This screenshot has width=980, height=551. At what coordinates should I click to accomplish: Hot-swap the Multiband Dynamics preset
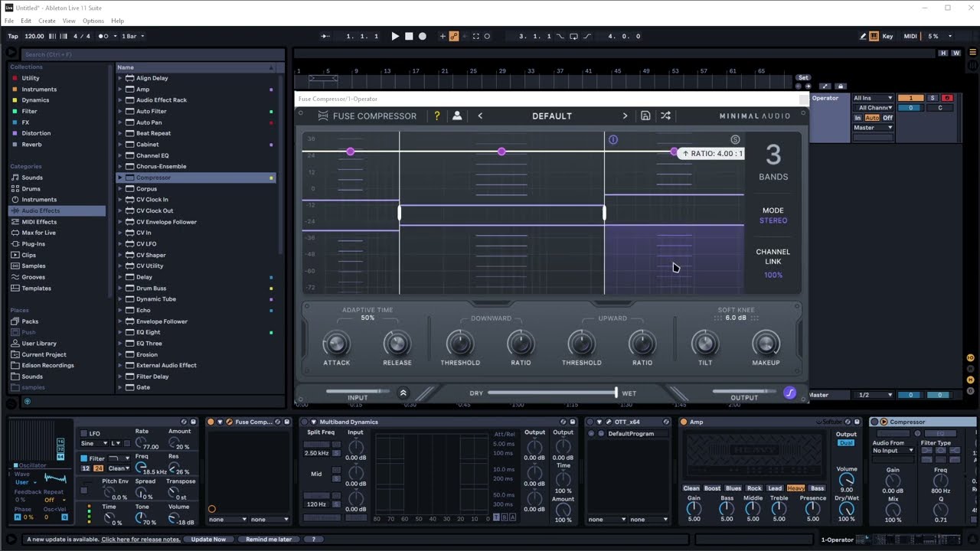click(563, 422)
